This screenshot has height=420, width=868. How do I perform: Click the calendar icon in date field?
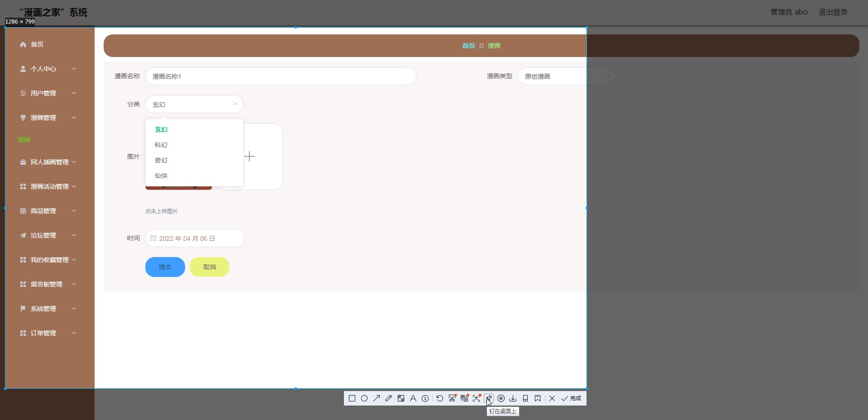[x=153, y=238]
